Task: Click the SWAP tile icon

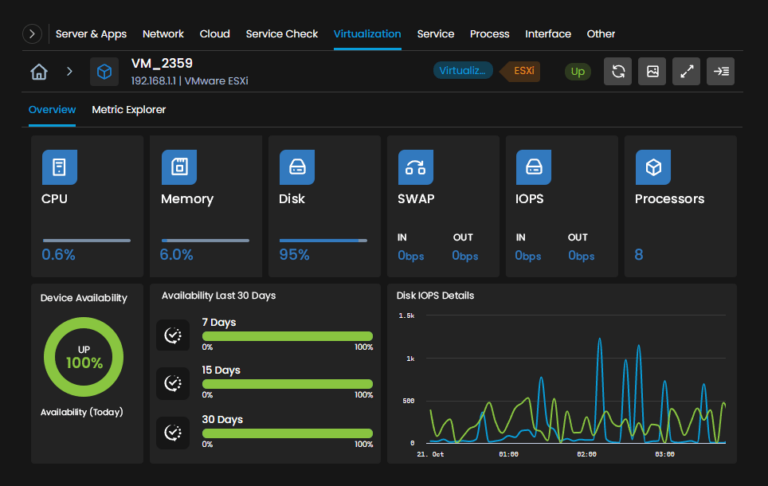Action: pyautogui.click(x=415, y=167)
